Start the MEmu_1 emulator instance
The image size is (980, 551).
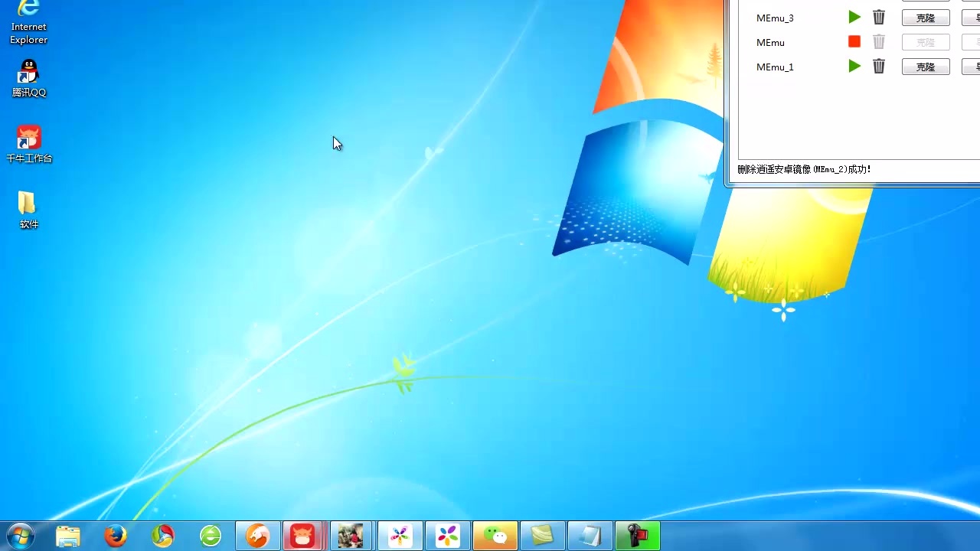pyautogui.click(x=854, y=67)
